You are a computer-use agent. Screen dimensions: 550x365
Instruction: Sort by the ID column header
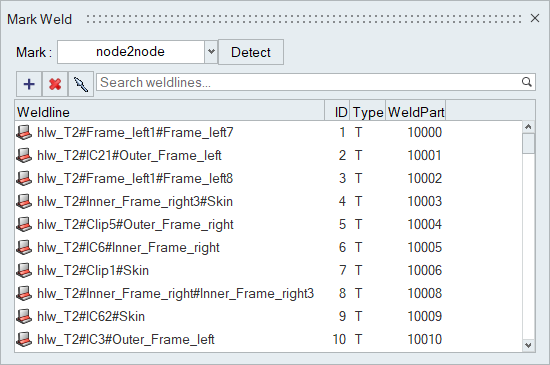pyautogui.click(x=337, y=112)
